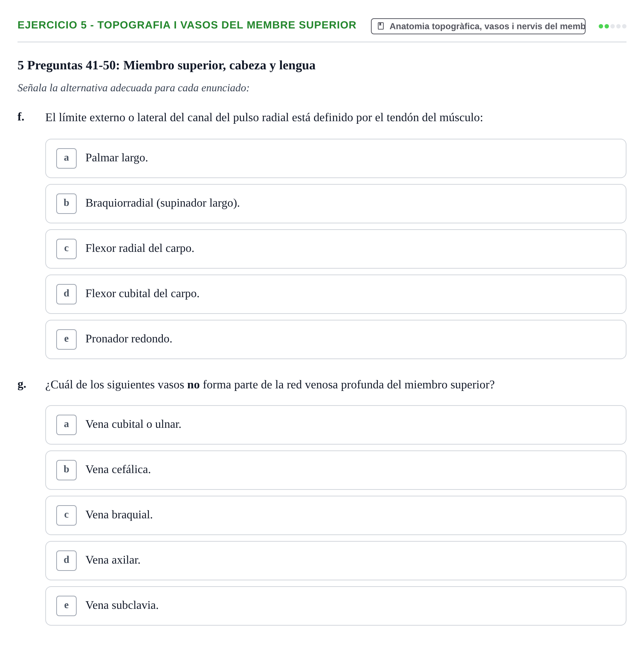Open the Anatomia topogràfica reference badge
The image size is (644, 649).
pos(478,26)
